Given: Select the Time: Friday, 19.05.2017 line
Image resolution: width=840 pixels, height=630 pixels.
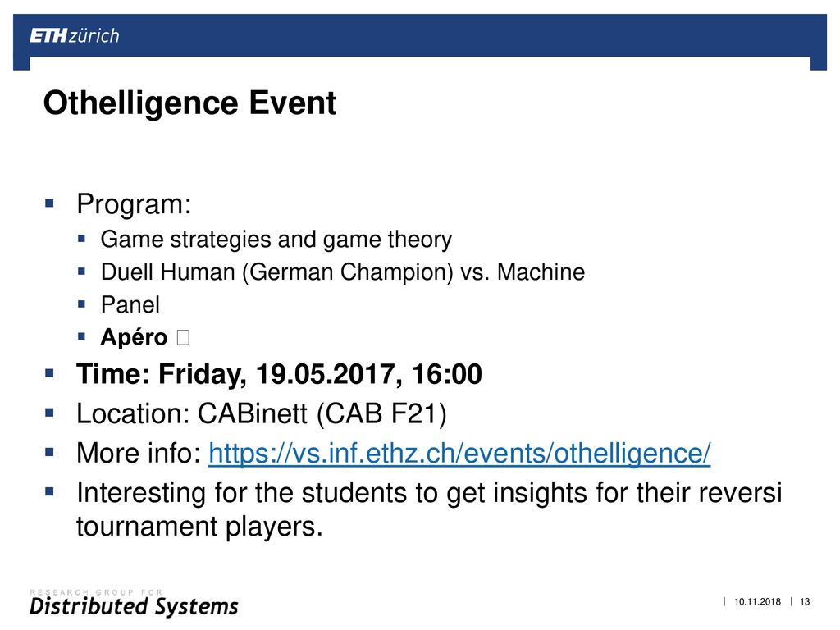Looking at the screenshot, I should 279,374.
